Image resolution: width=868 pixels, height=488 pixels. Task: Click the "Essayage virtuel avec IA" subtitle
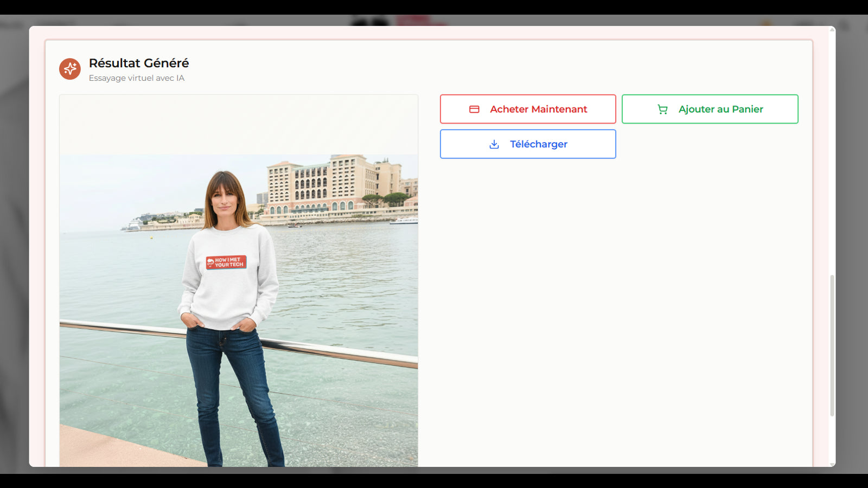pos(136,78)
